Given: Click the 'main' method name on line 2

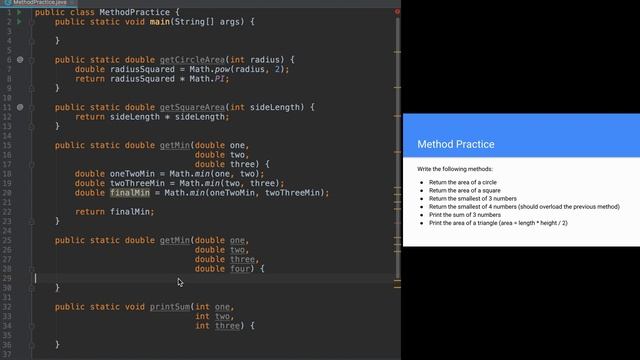Looking at the screenshot, I should (x=160, y=22).
